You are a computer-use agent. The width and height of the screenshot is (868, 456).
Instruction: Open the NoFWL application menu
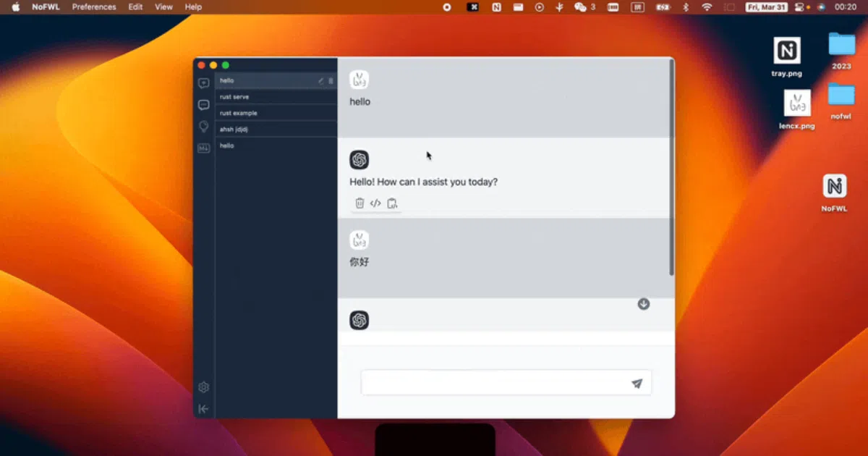coord(46,7)
